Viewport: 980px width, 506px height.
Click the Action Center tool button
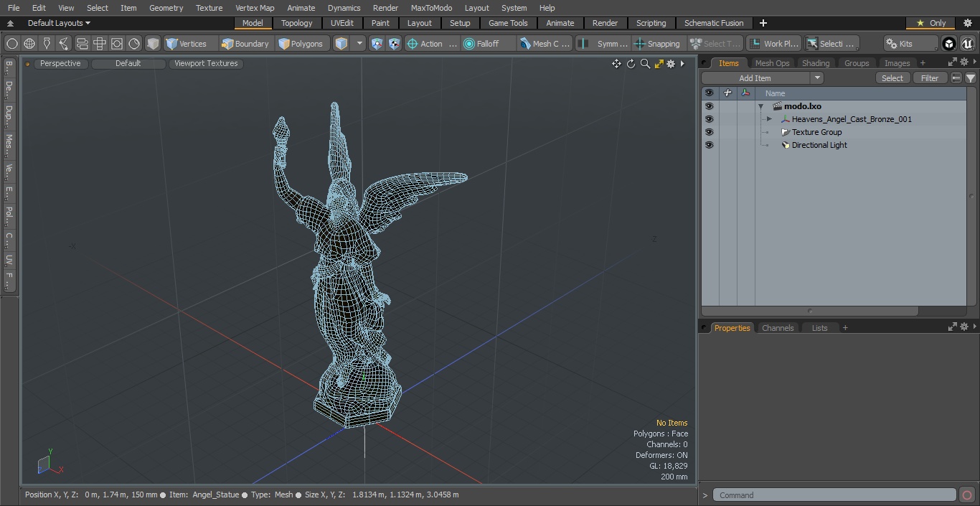[432, 44]
